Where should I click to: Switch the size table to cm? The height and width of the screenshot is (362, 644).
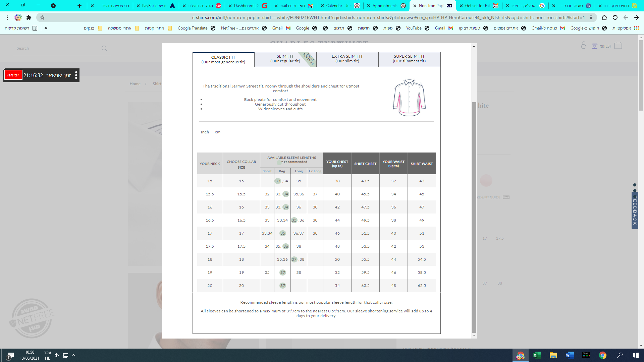click(218, 132)
